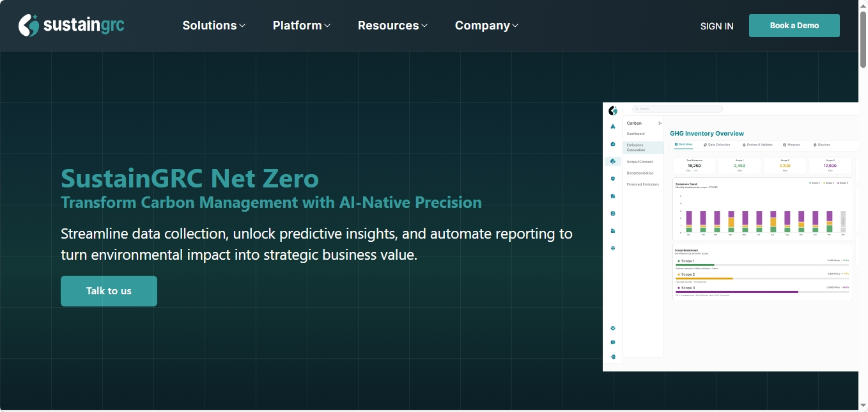Select Emissions Calculation in Carbon menu
The width and height of the screenshot is (868, 412).
[644, 148]
